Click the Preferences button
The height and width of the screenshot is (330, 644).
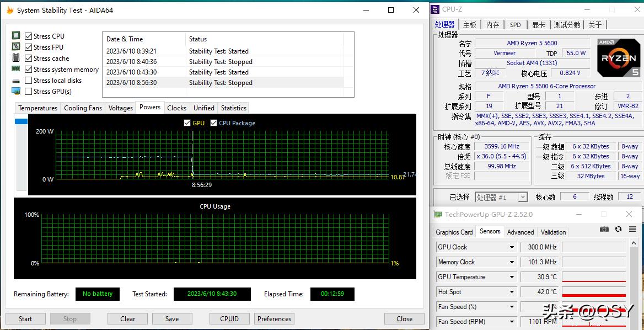coord(274,318)
